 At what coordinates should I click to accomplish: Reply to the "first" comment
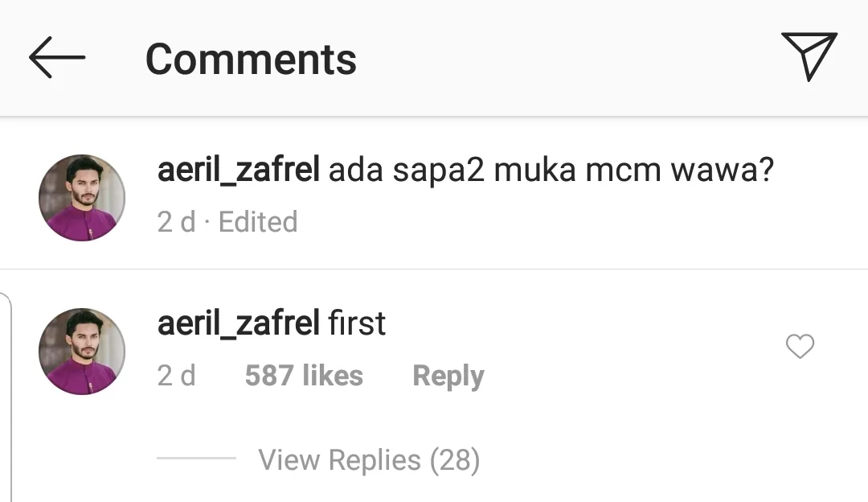coord(448,376)
